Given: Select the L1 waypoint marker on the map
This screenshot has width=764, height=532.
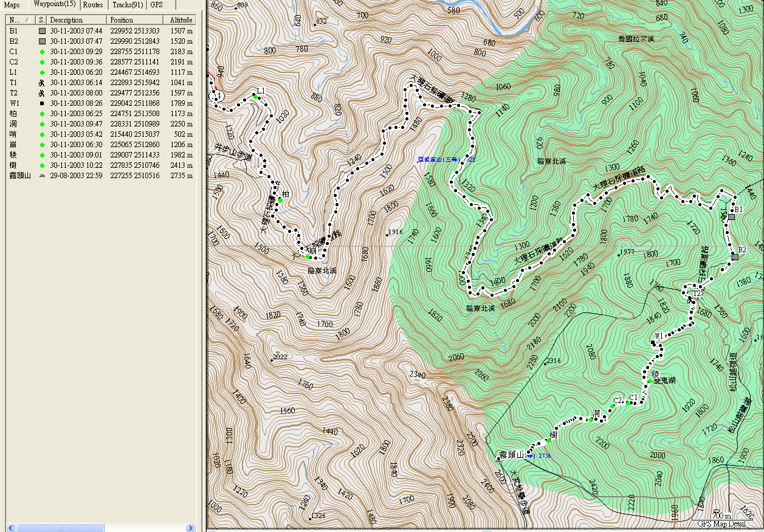Looking at the screenshot, I should point(255,96).
